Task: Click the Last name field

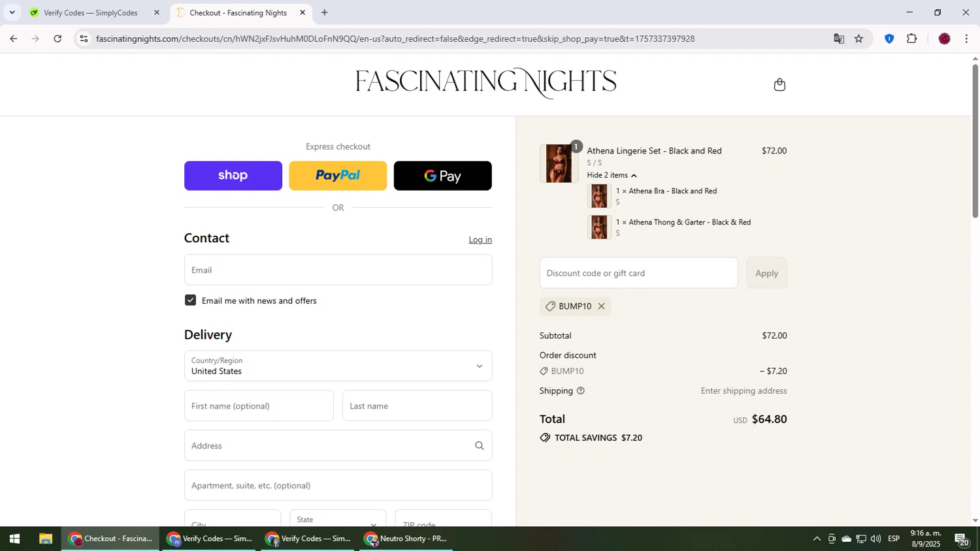Action: click(x=417, y=405)
